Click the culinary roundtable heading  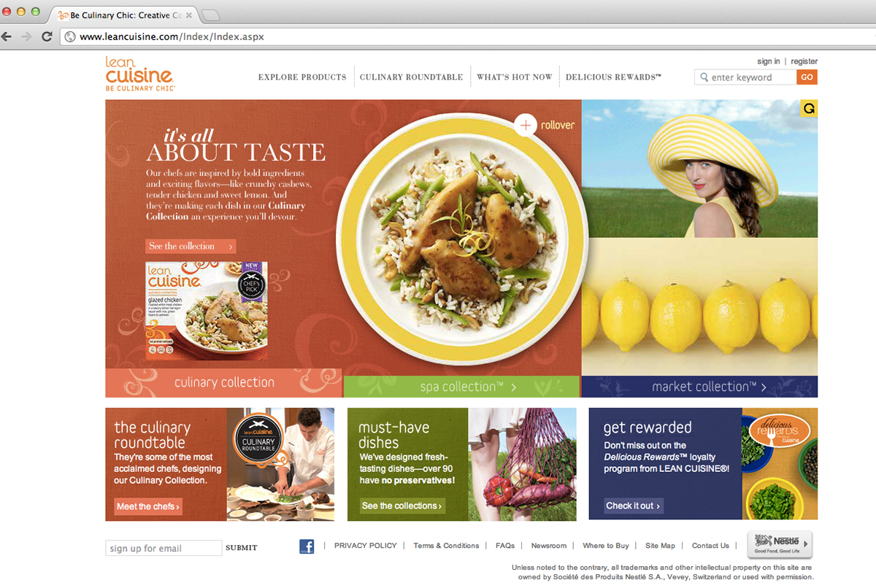tap(152, 435)
